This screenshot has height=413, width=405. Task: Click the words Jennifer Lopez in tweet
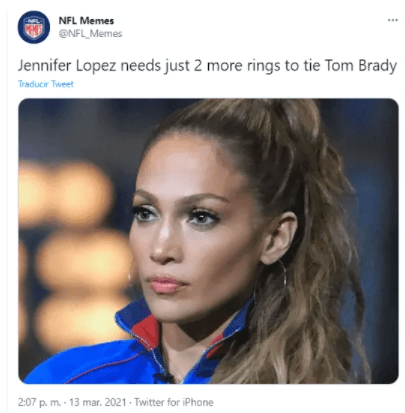pyautogui.click(x=67, y=66)
